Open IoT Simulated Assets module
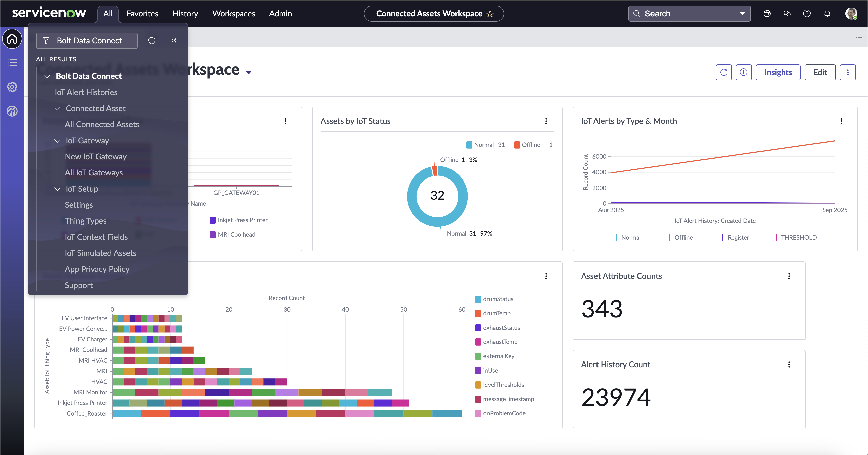This screenshot has height=455, width=868. [x=100, y=253]
